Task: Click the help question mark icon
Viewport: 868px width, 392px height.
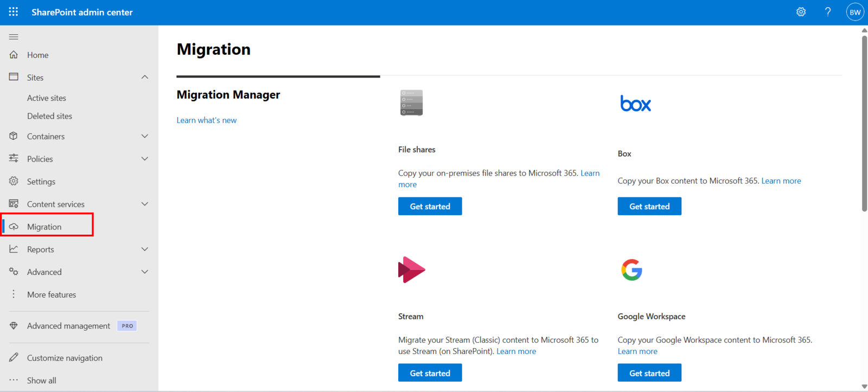Action: pyautogui.click(x=828, y=12)
